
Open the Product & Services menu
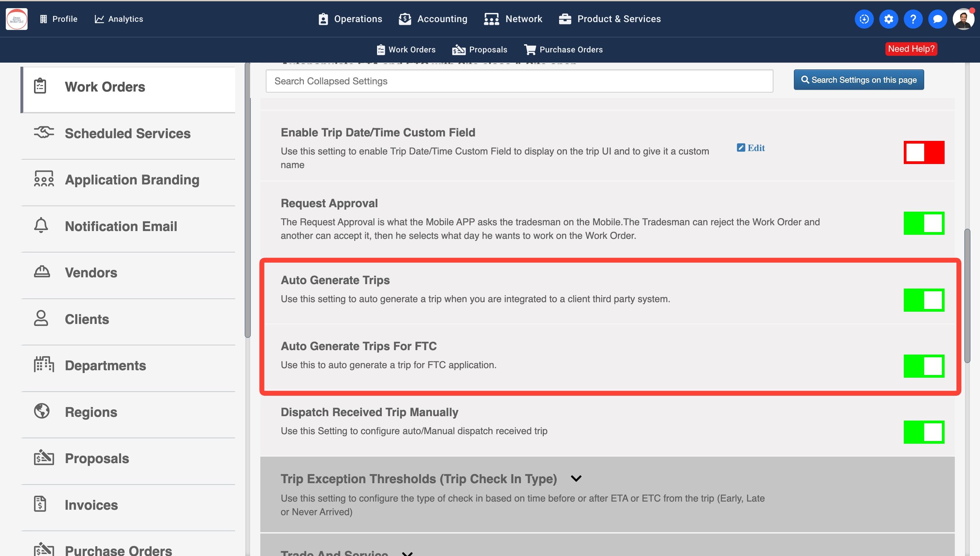(x=610, y=19)
